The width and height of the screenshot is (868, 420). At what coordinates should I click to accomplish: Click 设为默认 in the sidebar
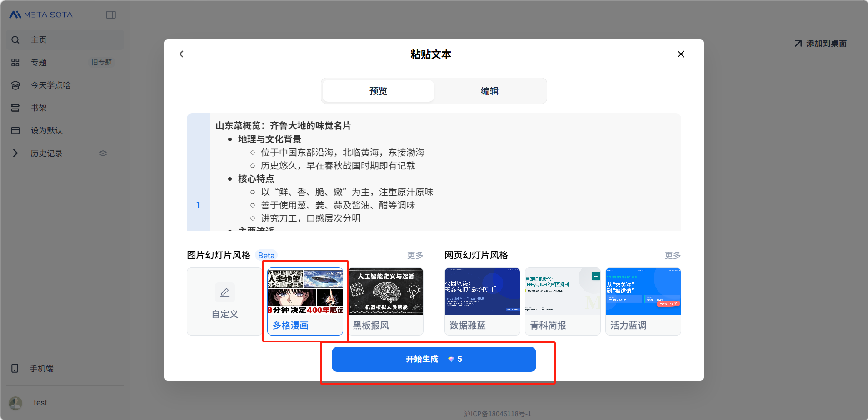pyautogui.click(x=46, y=131)
